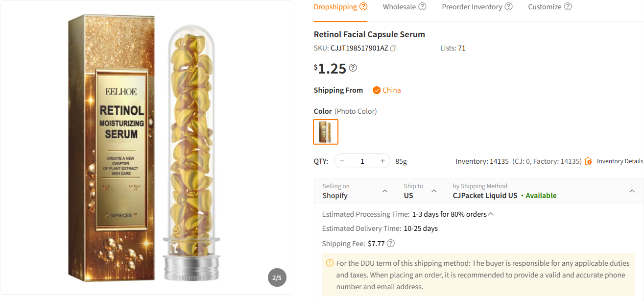Click the help icon beside Dropshipping
This screenshot has width=644, height=301.
363,7
